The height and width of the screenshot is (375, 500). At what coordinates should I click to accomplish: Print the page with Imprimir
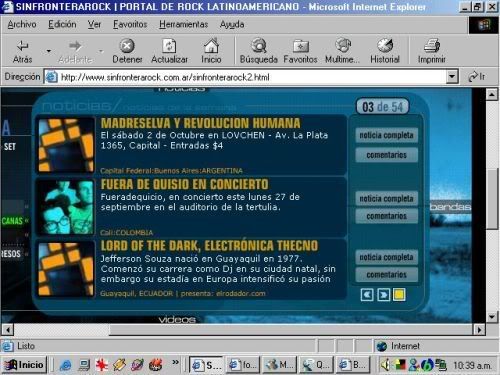coord(432,51)
